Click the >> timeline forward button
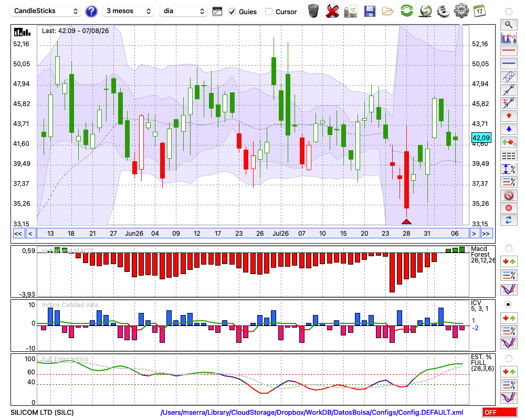Viewport: 525px width, 420px height. [x=487, y=234]
